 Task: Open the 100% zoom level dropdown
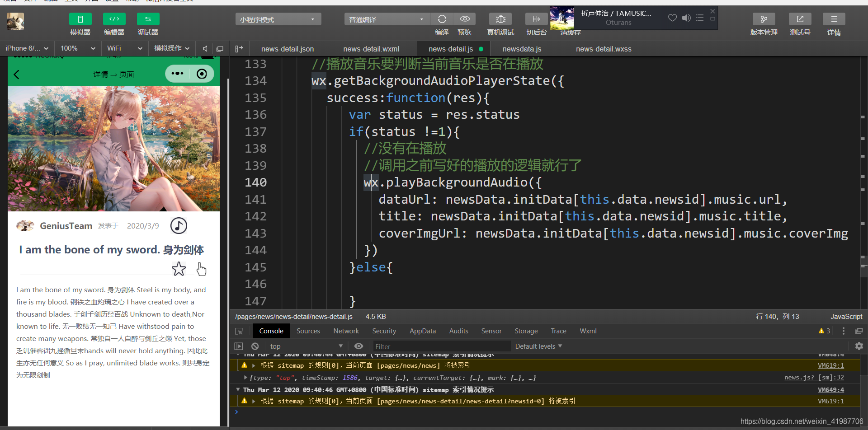click(78, 48)
